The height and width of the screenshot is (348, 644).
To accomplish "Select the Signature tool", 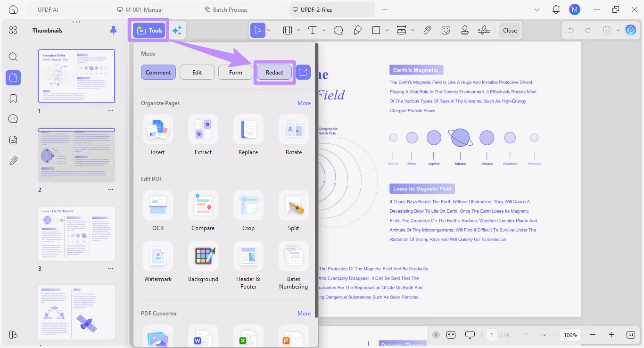I will (484, 30).
